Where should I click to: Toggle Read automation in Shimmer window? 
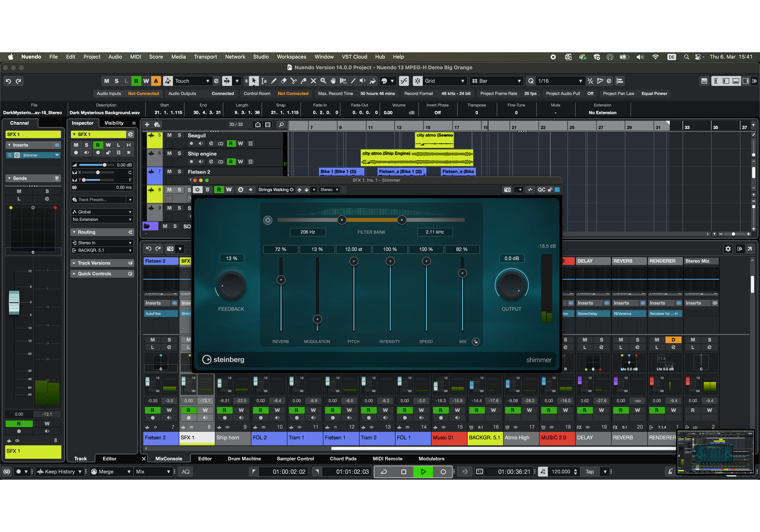pos(219,190)
